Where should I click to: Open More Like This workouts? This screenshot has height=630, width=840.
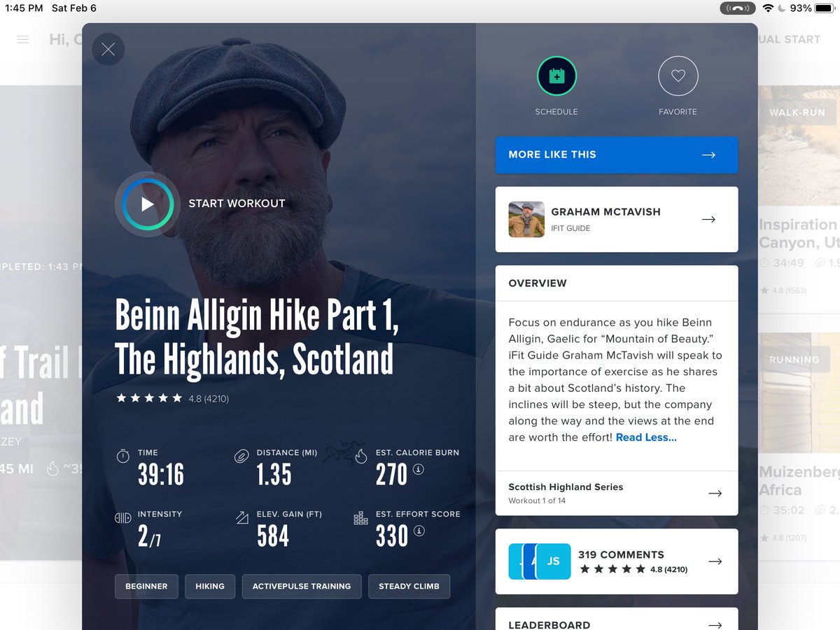(x=617, y=155)
